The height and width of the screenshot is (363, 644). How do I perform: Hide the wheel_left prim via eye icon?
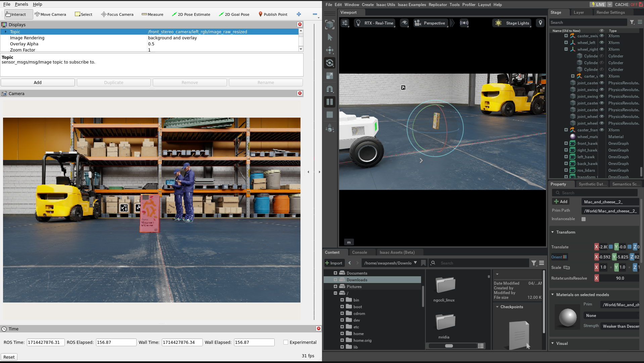[x=602, y=43]
